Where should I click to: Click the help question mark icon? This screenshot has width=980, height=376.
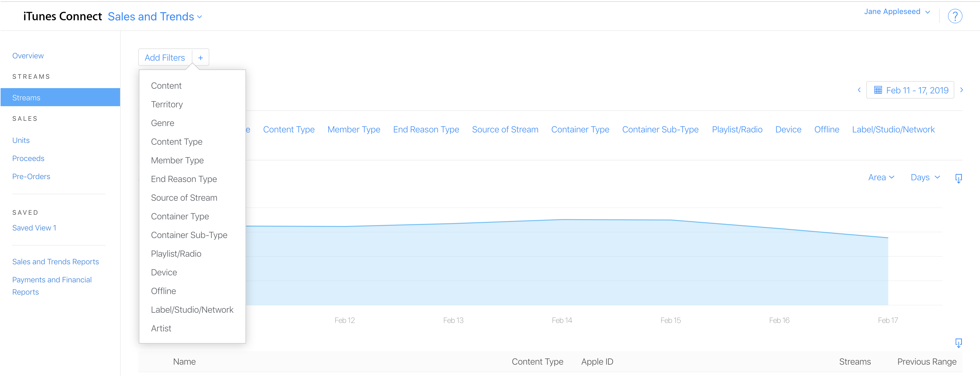pyautogui.click(x=955, y=16)
